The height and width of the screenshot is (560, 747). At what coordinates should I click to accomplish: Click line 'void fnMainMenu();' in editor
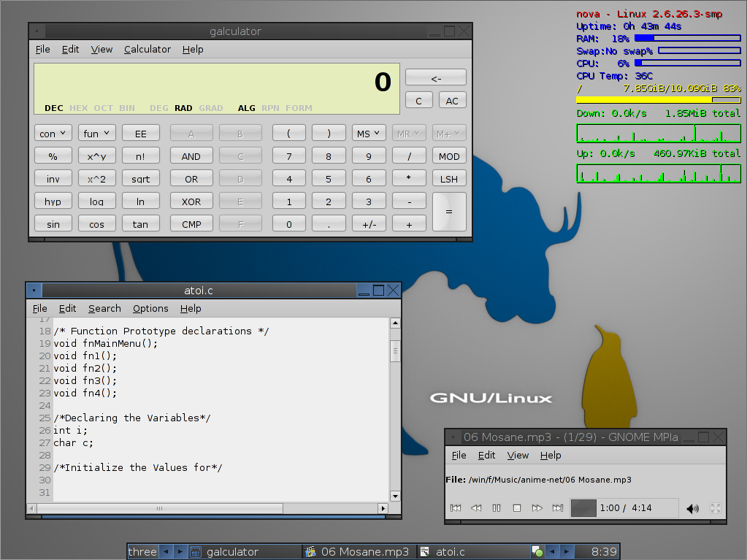(x=105, y=343)
